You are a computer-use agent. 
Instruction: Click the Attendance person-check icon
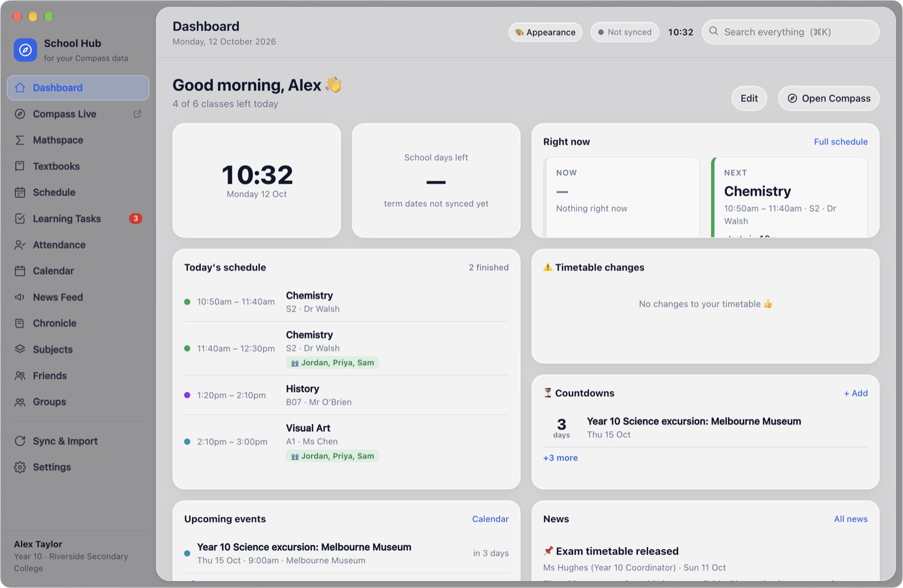pyautogui.click(x=20, y=245)
